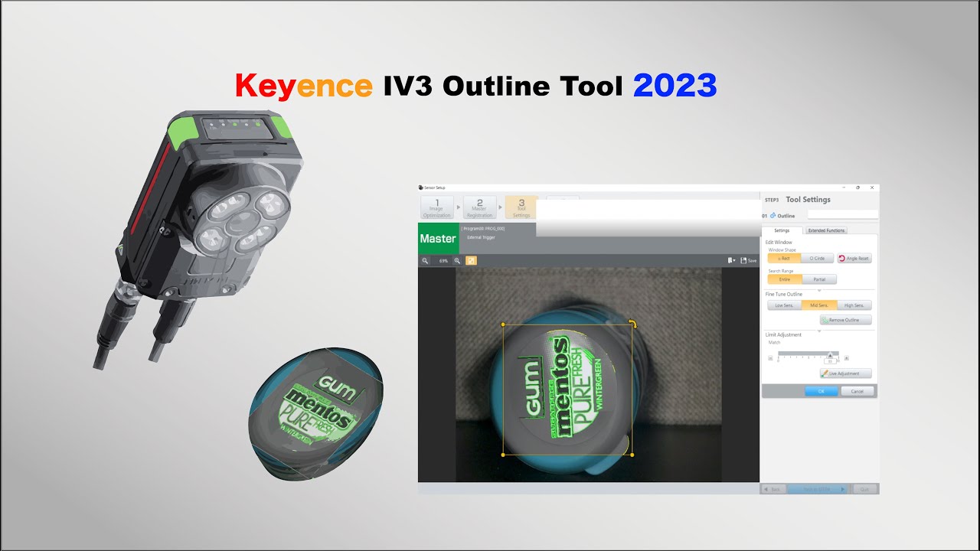Click the External Trigger label

(481, 238)
